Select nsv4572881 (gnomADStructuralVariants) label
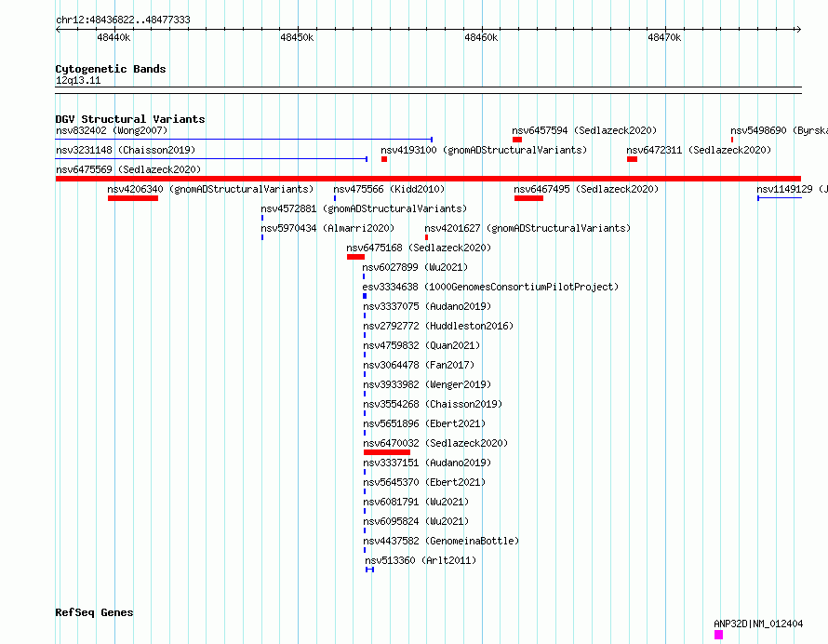Image resolution: width=828 pixels, height=644 pixels. pos(364,208)
